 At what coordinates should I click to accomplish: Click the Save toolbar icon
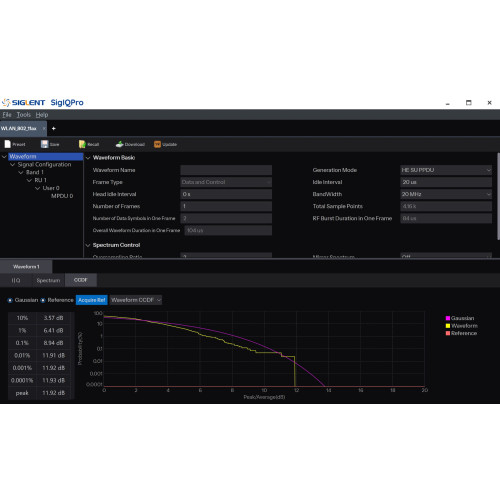44,144
